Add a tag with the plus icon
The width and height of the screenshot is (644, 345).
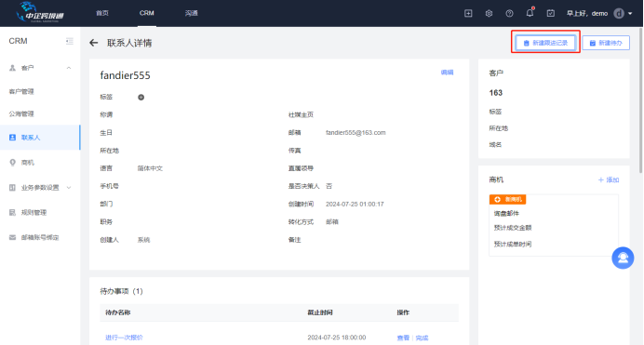(x=141, y=98)
